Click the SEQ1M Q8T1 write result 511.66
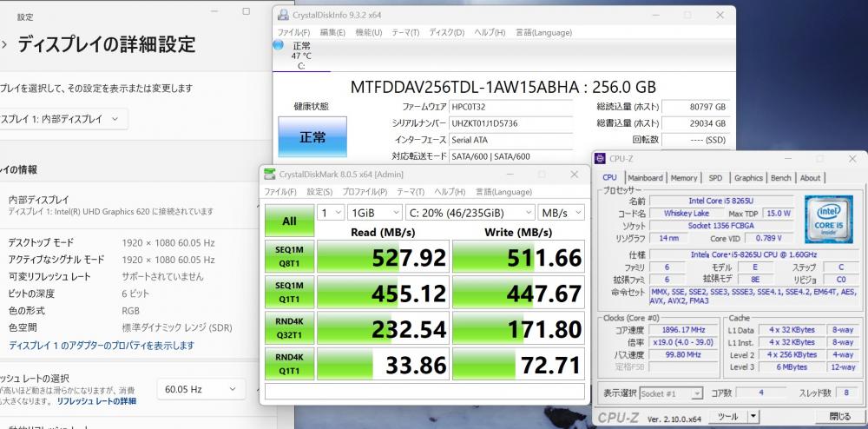The height and width of the screenshot is (429, 868). point(518,257)
